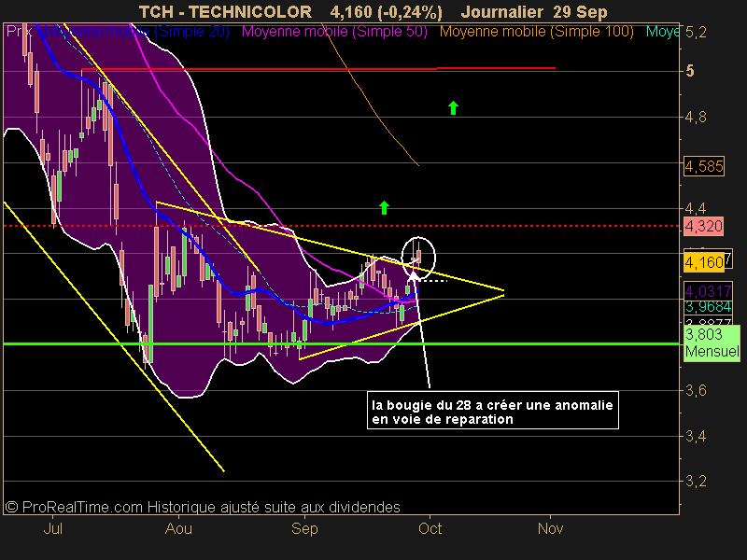Click the Jul month on the time axis
This screenshot has height=560, width=747.
[53, 528]
